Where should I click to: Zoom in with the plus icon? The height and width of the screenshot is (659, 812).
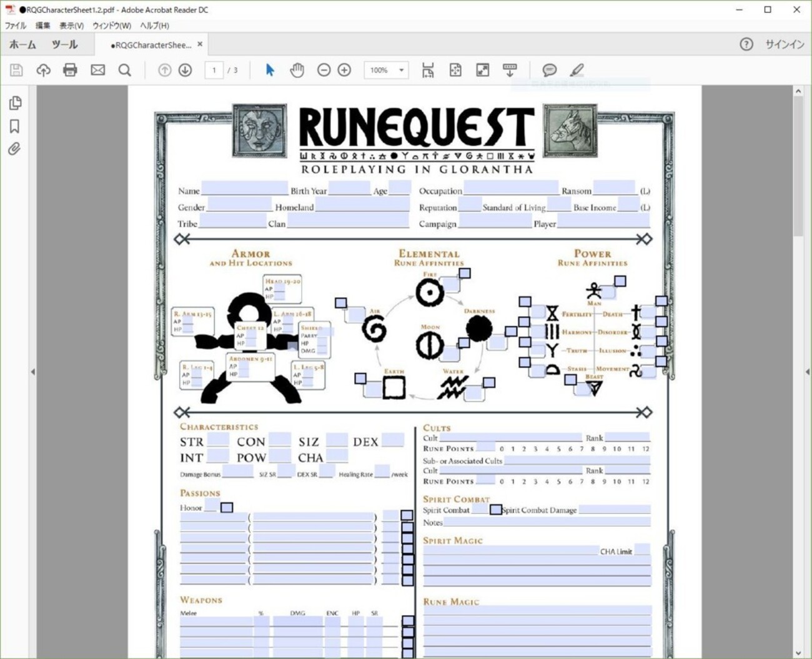pyautogui.click(x=344, y=70)
